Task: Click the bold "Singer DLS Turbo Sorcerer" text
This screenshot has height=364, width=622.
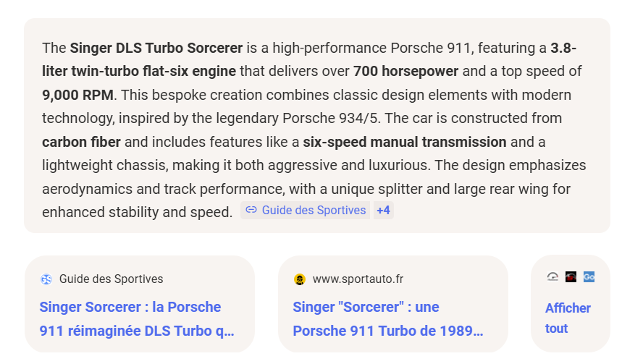Action: click(156, 48)
